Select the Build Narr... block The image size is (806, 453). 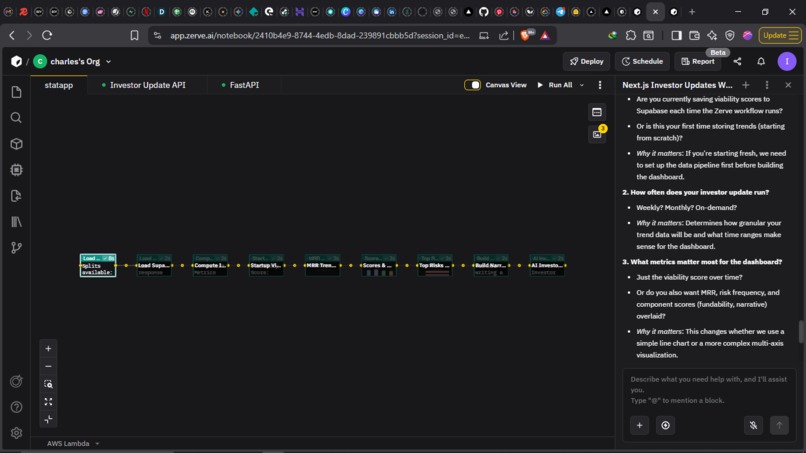(491, 265)
